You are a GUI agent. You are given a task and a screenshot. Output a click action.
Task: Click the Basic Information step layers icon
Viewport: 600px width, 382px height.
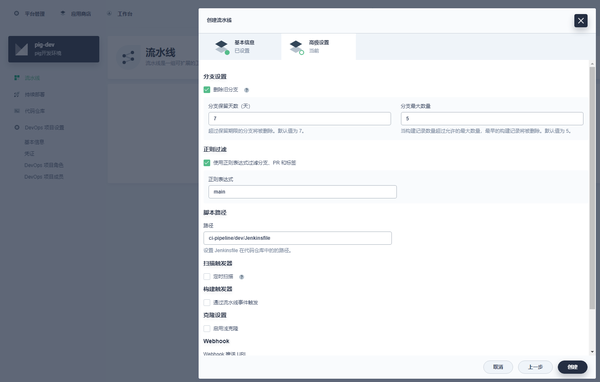pos(222,47)
